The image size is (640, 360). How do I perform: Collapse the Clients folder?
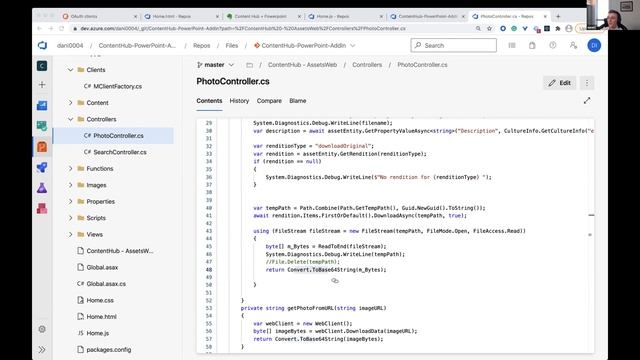(70, 70)
